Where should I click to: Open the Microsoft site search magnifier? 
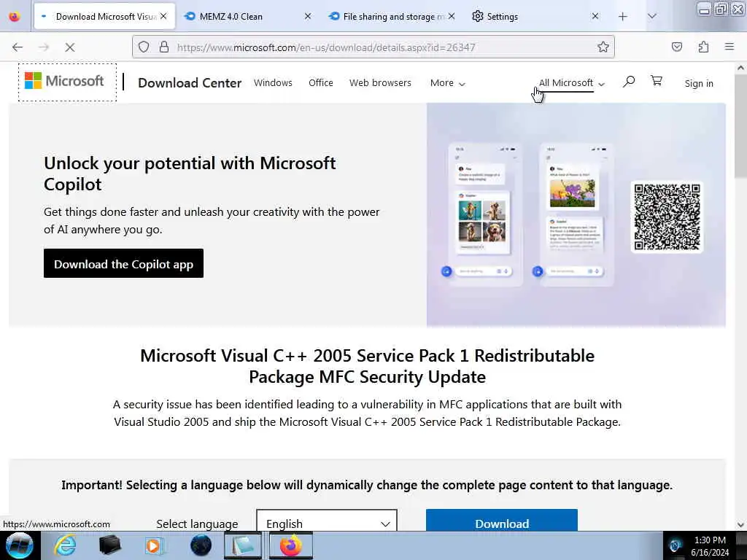tap(629, 82)
